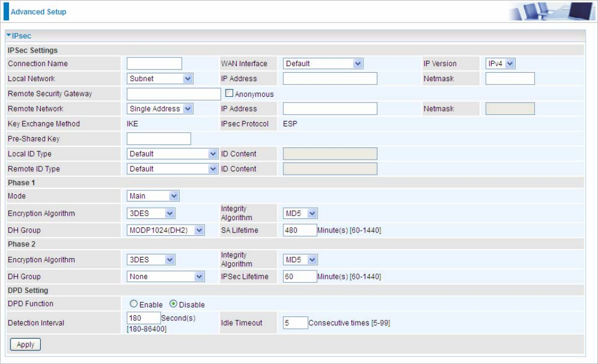Open Phase 2 Integrity Algorithm dropdown
The width and height of the screenshot is (598, 364).
point(300,260)
